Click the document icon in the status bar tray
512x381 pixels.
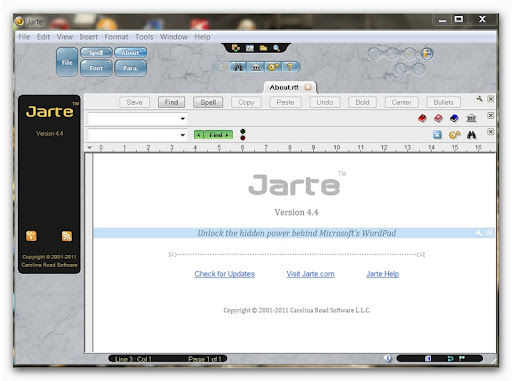[x=428, y=359]
